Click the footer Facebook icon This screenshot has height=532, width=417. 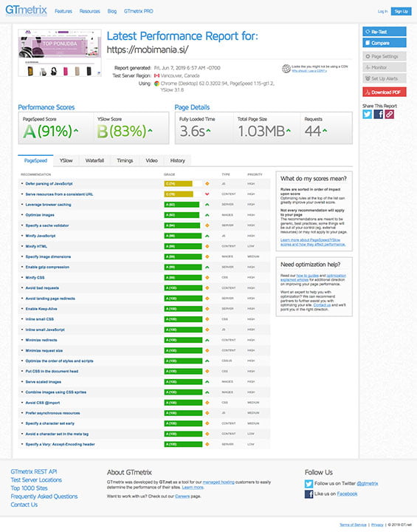coord(309,494)
